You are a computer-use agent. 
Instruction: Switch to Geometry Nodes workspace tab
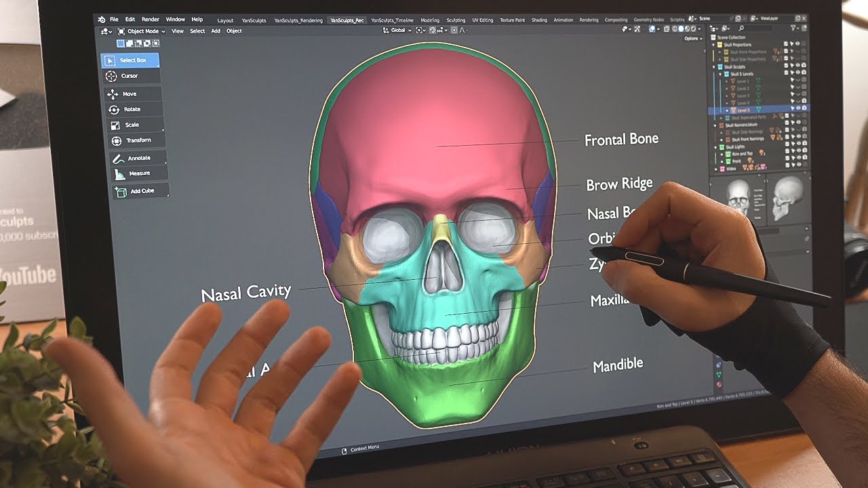(649, 20)
